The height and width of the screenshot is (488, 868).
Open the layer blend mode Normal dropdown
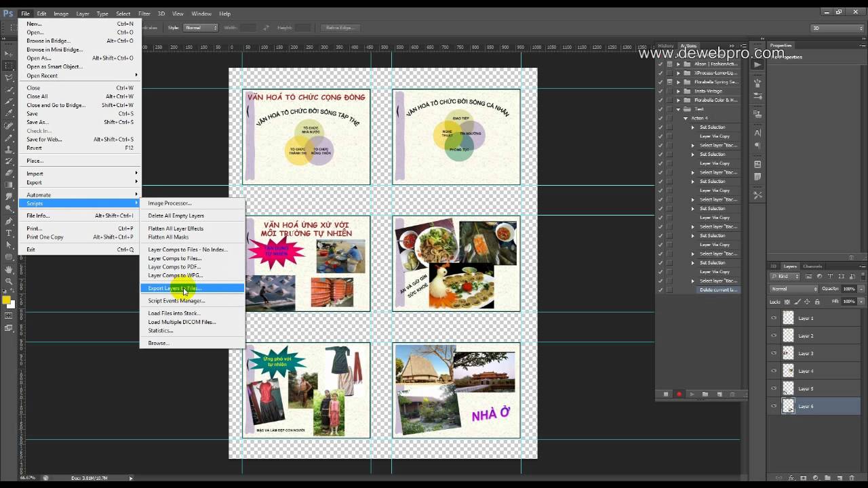point(794,289)
